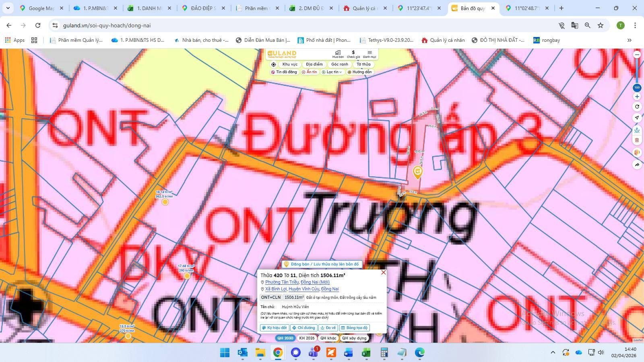Screen dimensions: 644x362
Task: Click the Đo vẽ measure button
Action: click(328, 328)
